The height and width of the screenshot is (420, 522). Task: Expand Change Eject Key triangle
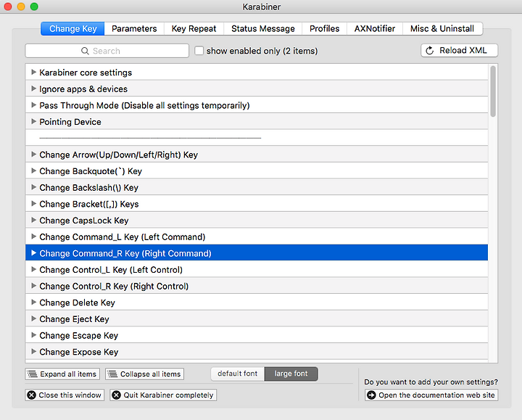pyautogui.click(x=33, y=318)
